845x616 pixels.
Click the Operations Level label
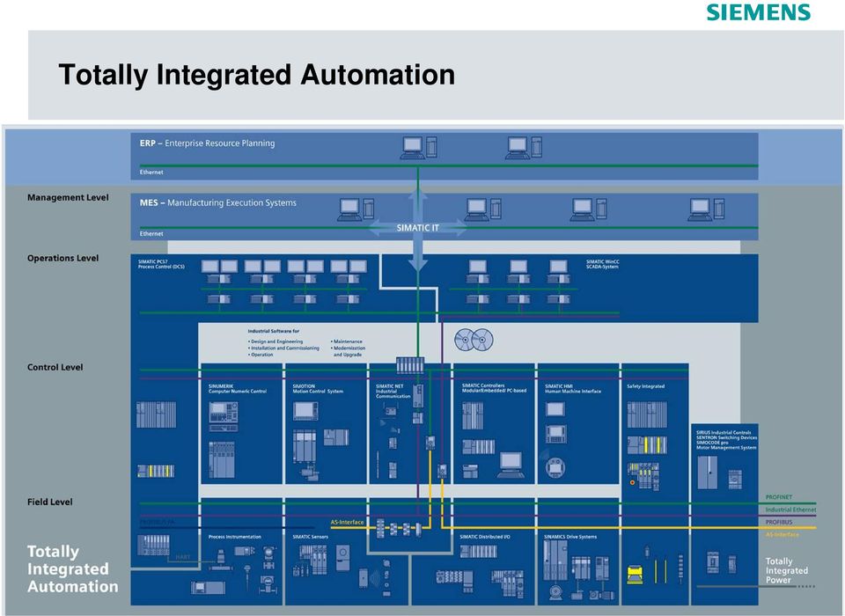(63, 258)
